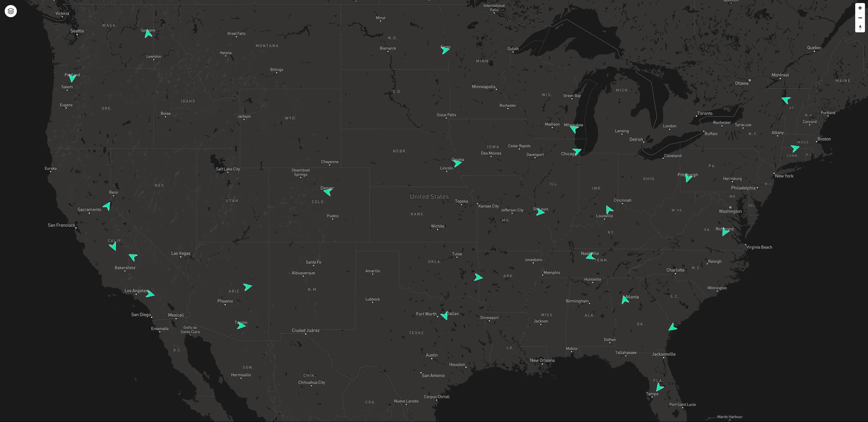Click the aircraft marker near Los Angeles
The height and width of the screenshot is (422, 868).
point(151,294)
